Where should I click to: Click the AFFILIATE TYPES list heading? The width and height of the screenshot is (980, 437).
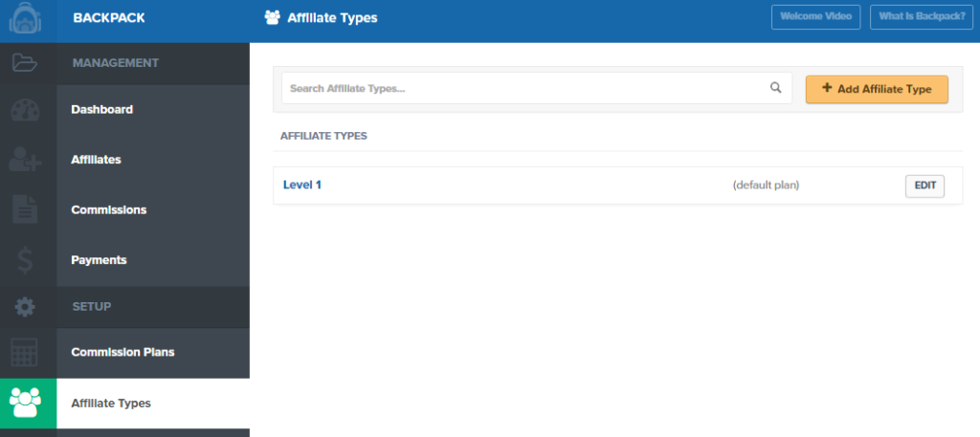click(x=323, y=136)
